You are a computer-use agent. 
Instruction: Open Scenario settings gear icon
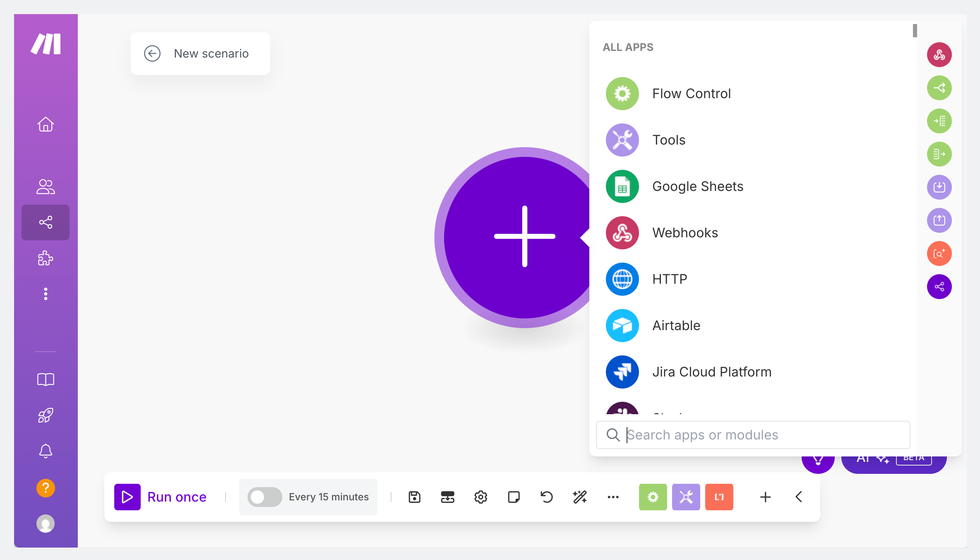coord(480,497)
